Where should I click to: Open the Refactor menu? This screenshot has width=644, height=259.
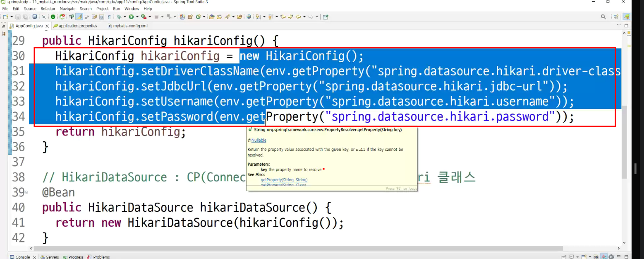(x=48, y=8)
